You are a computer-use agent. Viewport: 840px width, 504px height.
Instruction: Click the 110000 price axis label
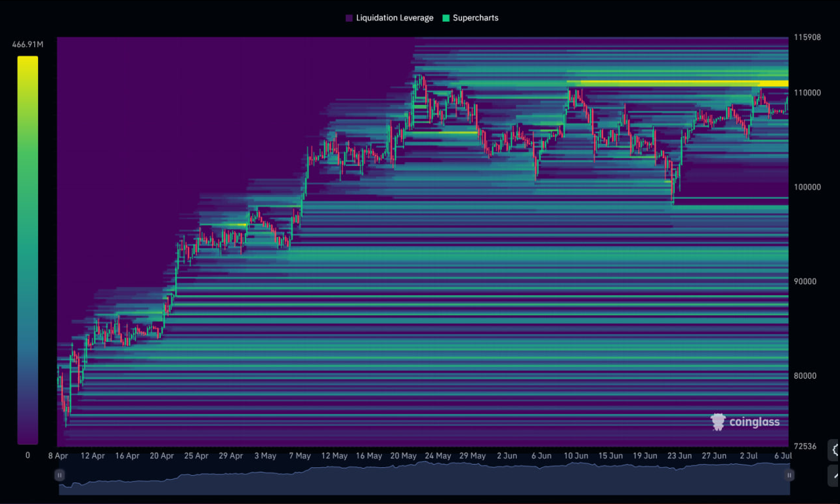(x=807, y=93)
